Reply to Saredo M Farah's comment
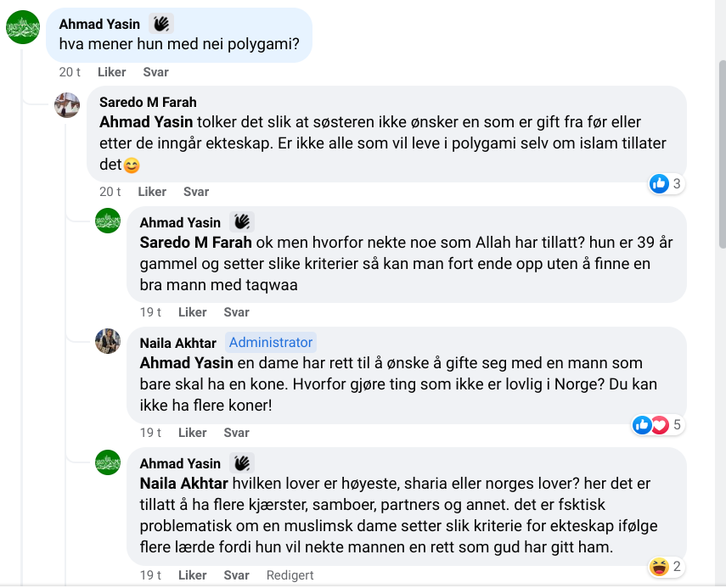Viewport: 726px width, 588px height. point(196,192)
